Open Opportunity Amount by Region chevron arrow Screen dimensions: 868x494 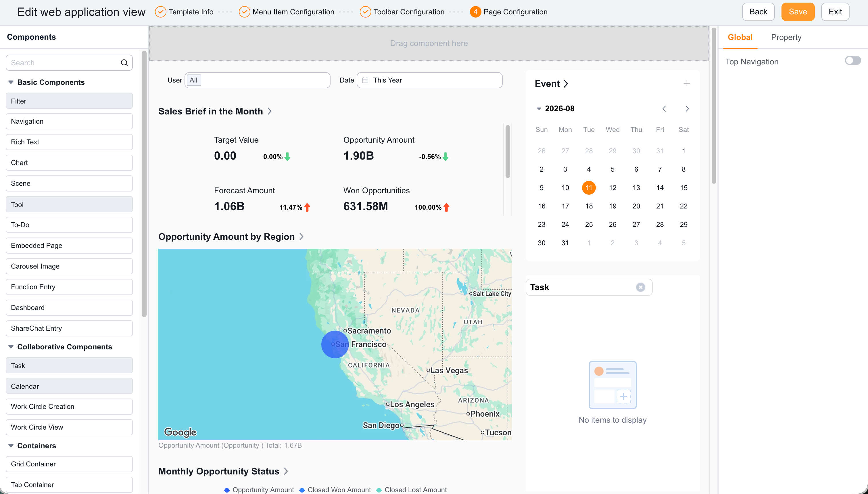click(302, 236)
